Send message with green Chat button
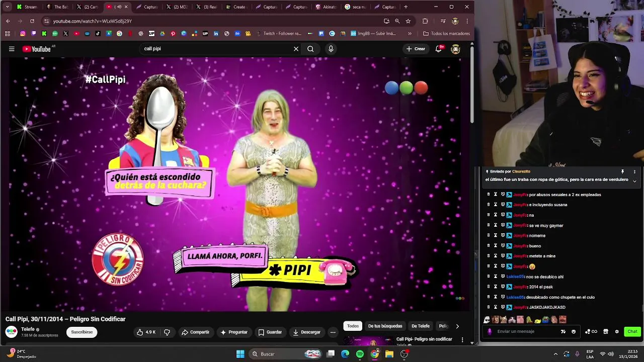 coord(632,332)
